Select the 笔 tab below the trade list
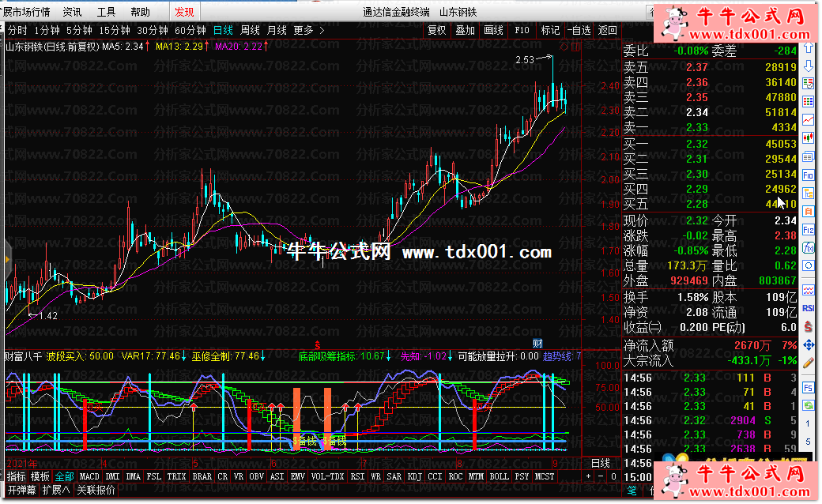The width and height of the screenshot is (822, 504). click(x=632, y=491)
